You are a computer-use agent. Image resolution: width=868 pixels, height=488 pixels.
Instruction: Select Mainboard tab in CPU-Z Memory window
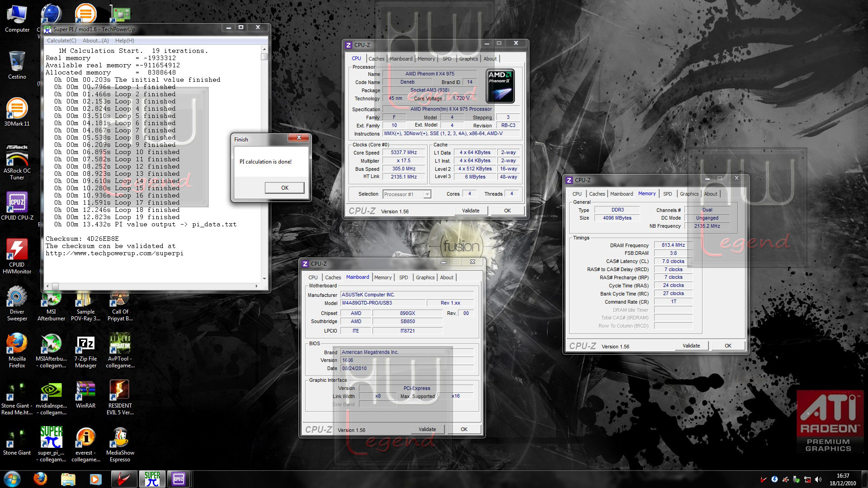[x=622, y=194]
